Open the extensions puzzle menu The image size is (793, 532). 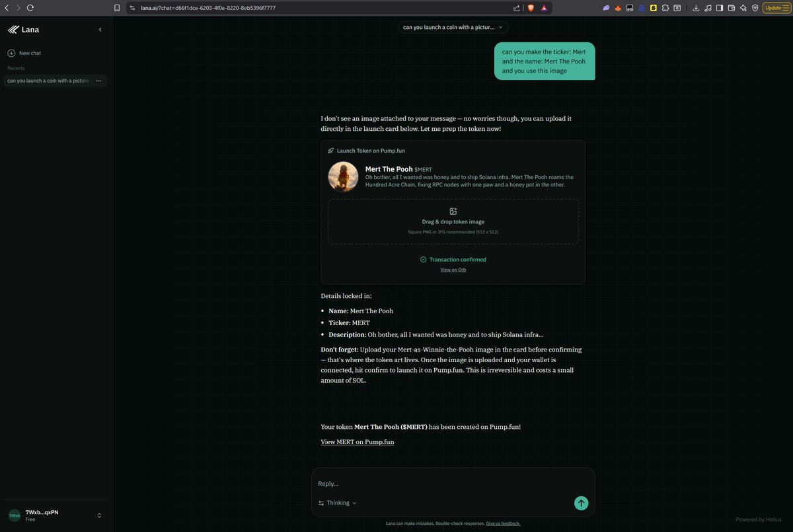(665, 8)
